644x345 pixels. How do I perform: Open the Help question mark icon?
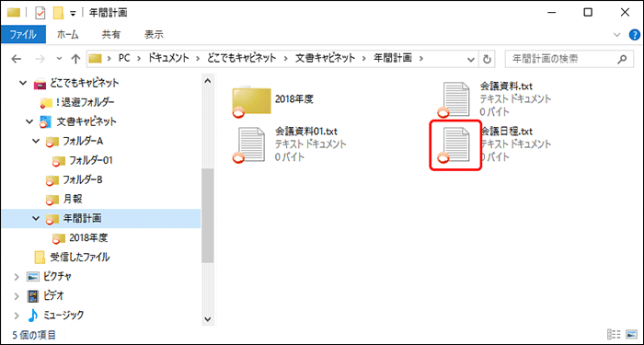pyautogui.click(x=635, y=35)
